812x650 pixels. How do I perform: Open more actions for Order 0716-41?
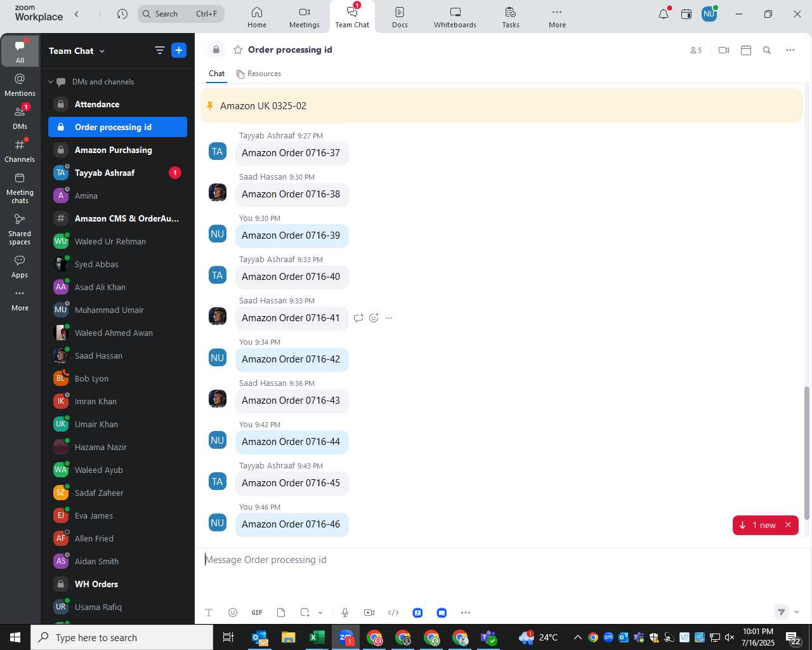point(389,318)
